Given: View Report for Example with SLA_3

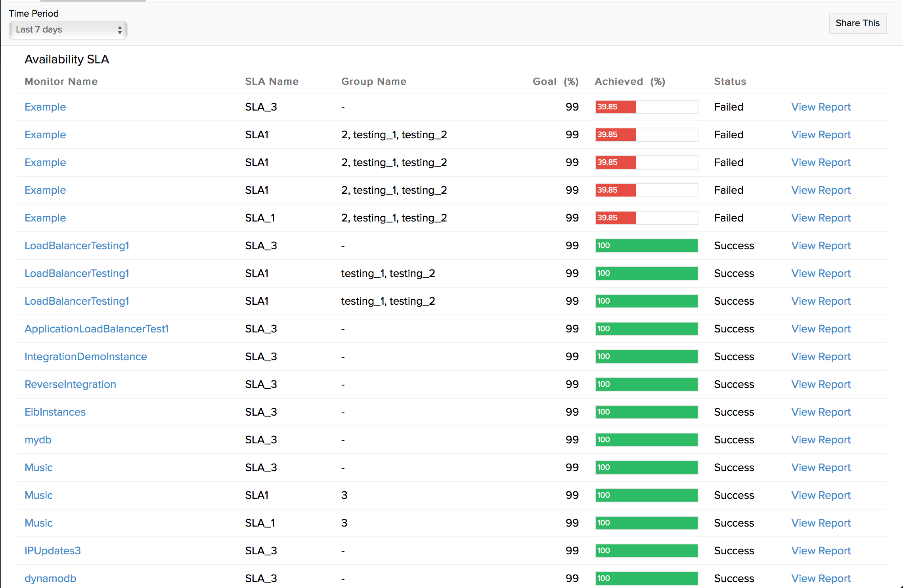Looking at the screenshot, I should click(x=821, y=107).
